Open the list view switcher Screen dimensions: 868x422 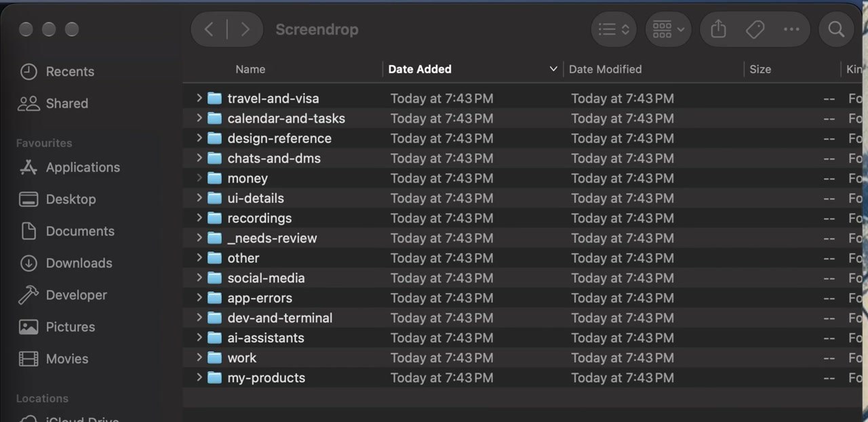[614, 29]
